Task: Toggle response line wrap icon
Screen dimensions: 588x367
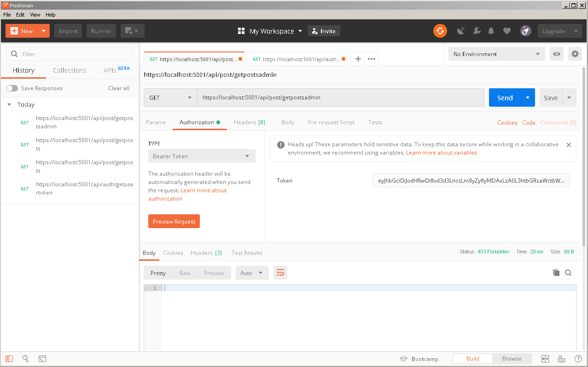Action: [x=280, y=273]
